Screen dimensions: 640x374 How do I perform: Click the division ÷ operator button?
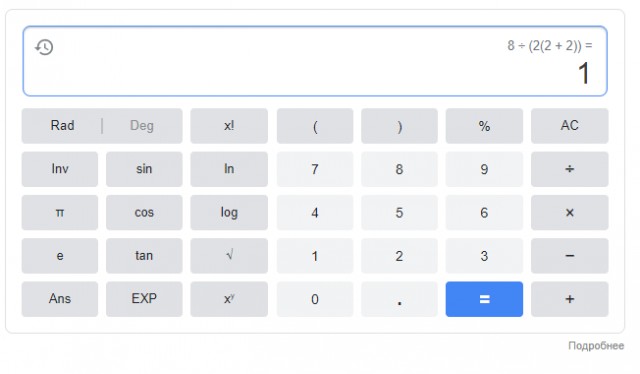coord(569,169)
